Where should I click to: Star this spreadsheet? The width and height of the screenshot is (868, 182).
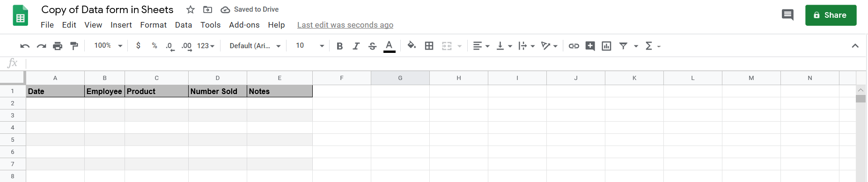[x=190, y=9]
